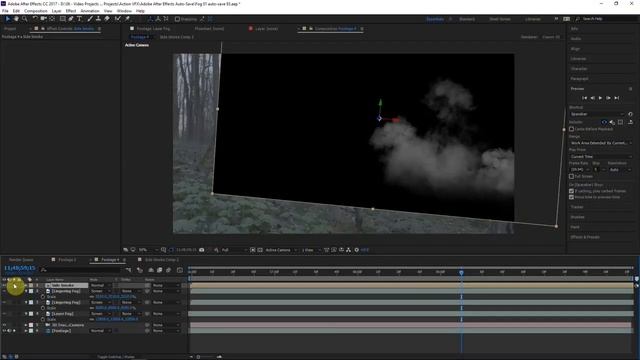The width and height of the screenshot is (640, 360).
Task: Click the Graph Editor icon in timeline
Action: point(180,270)
